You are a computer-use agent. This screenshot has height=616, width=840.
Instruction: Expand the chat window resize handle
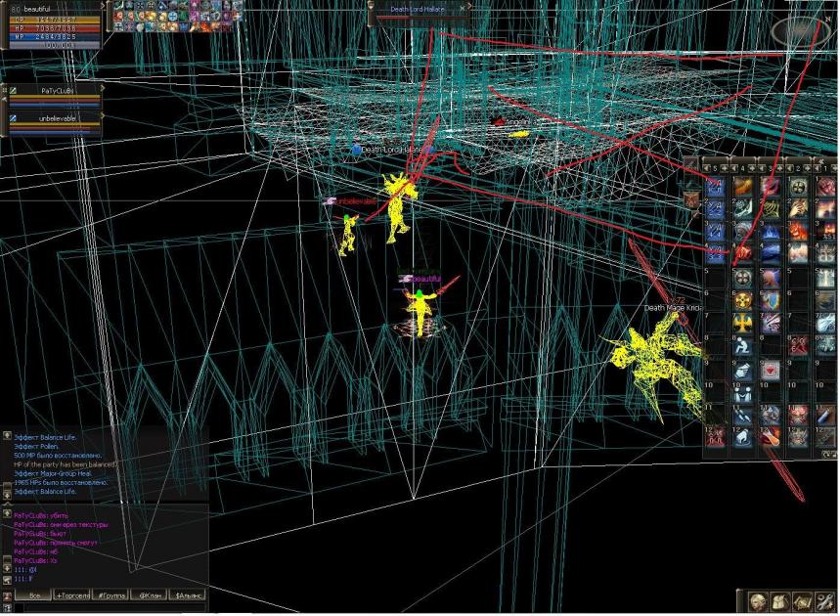[x=8, y=435]
